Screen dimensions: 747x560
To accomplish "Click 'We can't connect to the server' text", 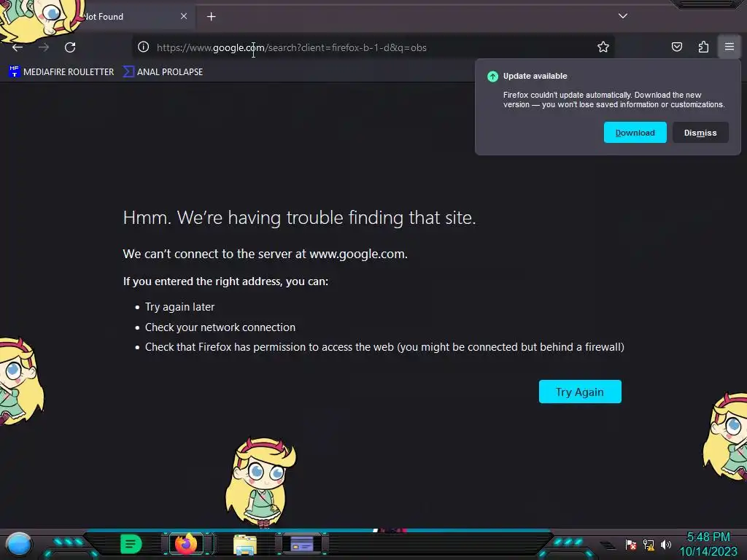I will pos(265,254).
